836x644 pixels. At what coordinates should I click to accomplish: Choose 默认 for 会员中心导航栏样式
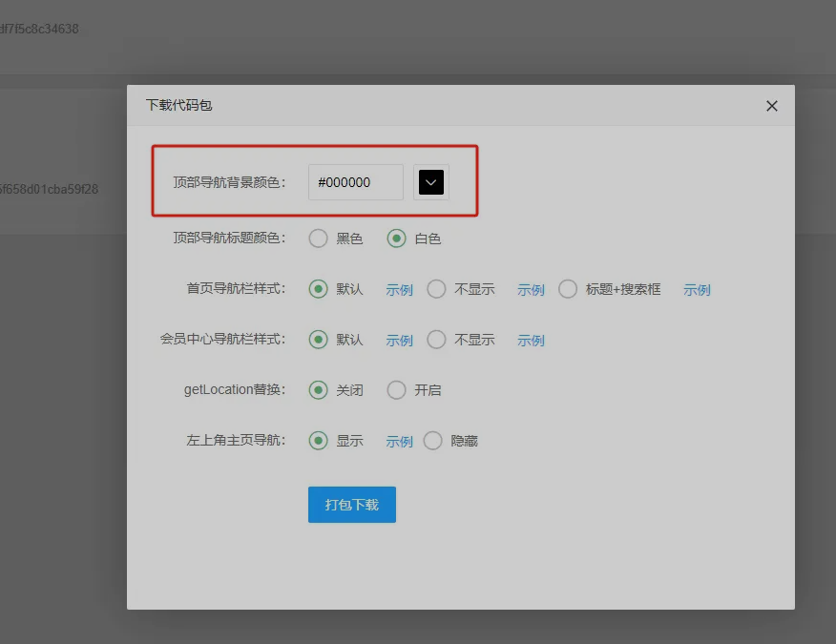pyautogui.click(x=319, y=340)
